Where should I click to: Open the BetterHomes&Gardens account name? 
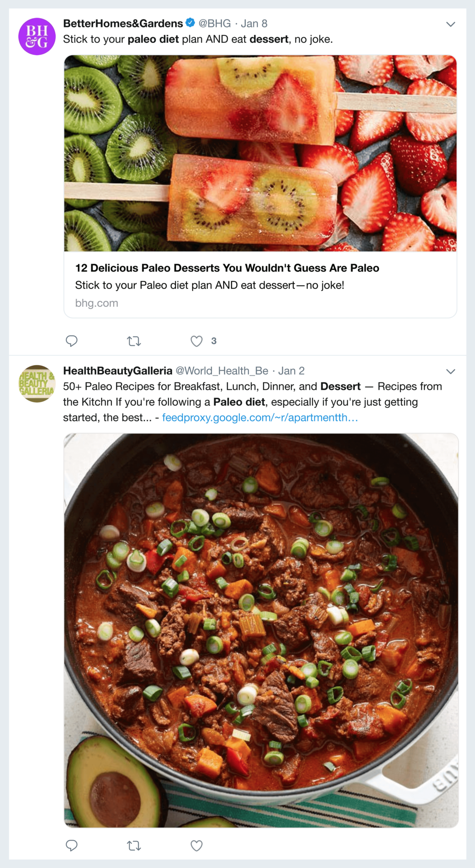point(123,23)
